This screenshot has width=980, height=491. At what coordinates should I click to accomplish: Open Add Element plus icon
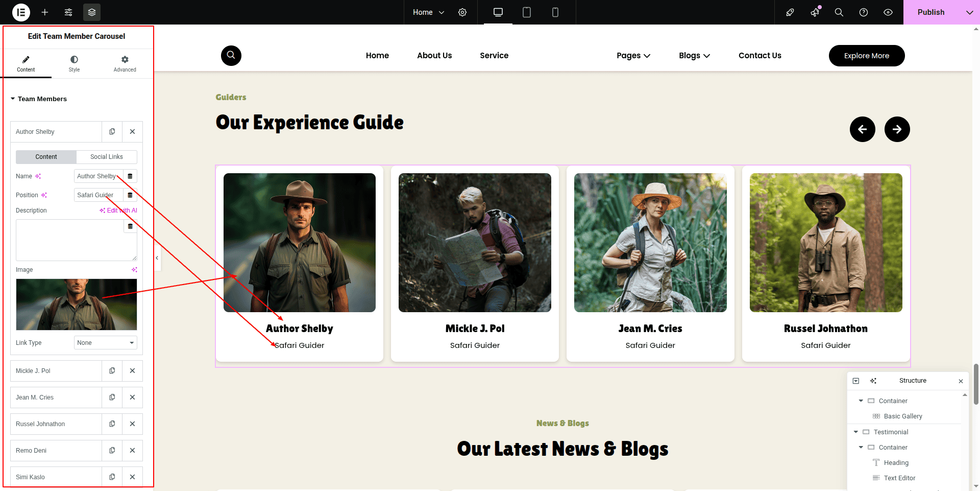[x=45, y=12]
